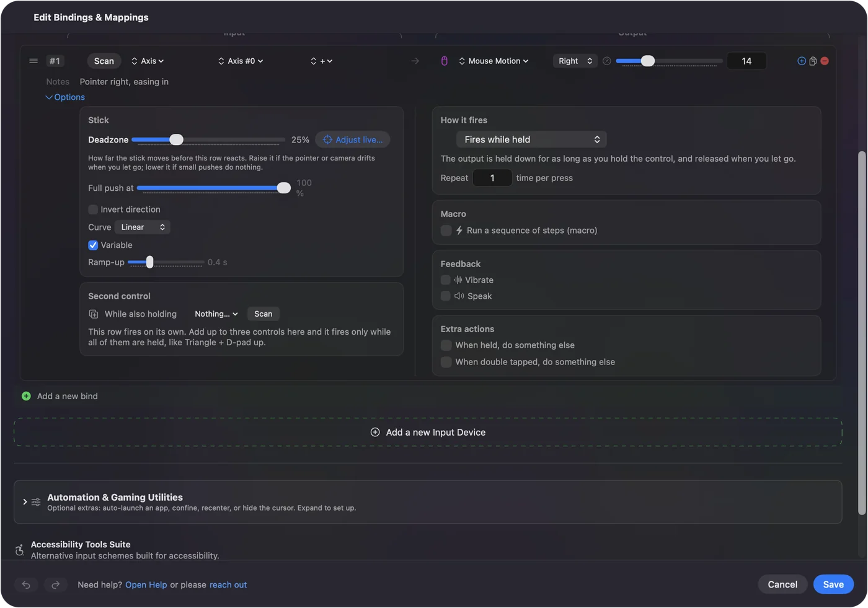Click the Repeat count input field

pyautogui.click(x=492, y=178)
